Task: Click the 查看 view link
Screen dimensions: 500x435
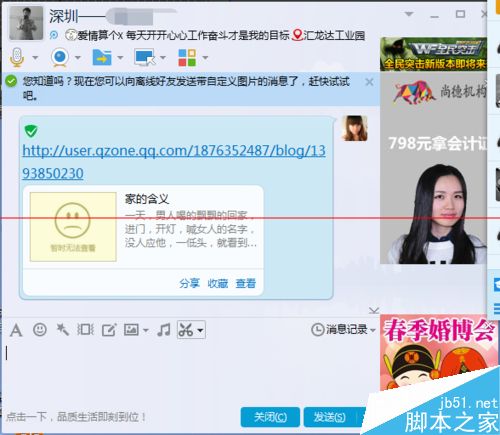Action: coord(246,283)
